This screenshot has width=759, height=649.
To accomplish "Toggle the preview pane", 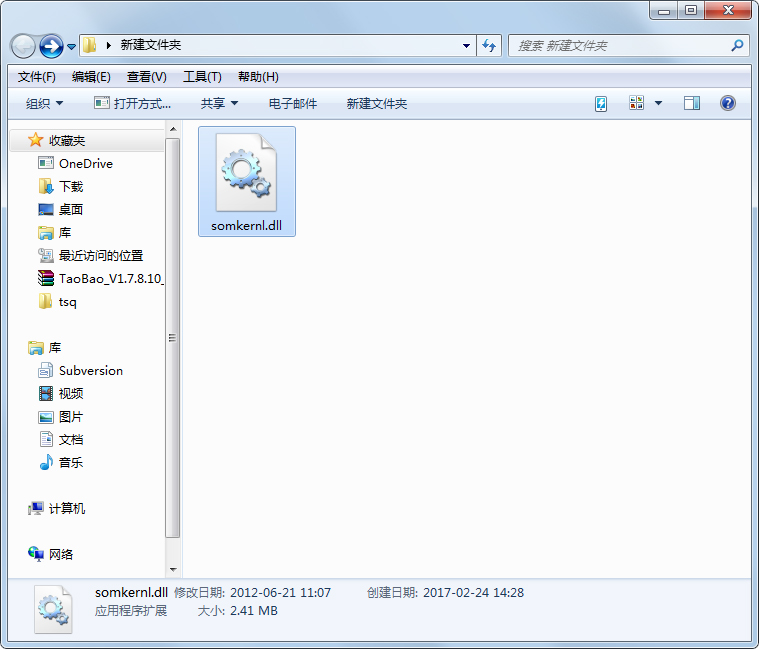I will click(692, 103).
